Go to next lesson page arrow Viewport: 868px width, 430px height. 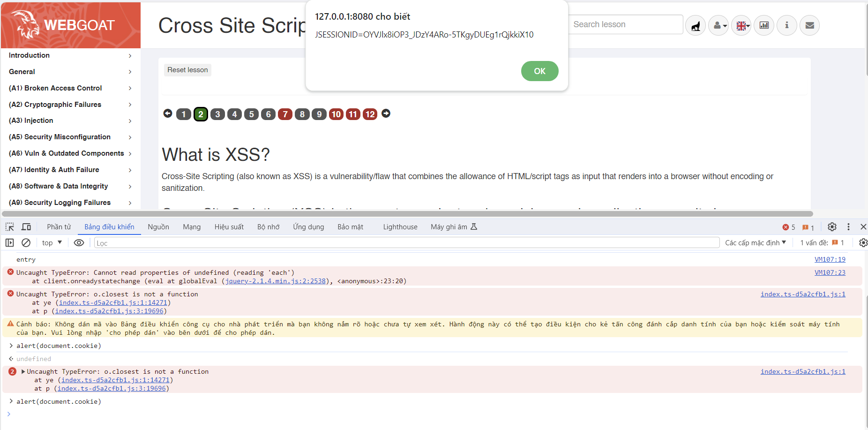click(x=386, y=113)
